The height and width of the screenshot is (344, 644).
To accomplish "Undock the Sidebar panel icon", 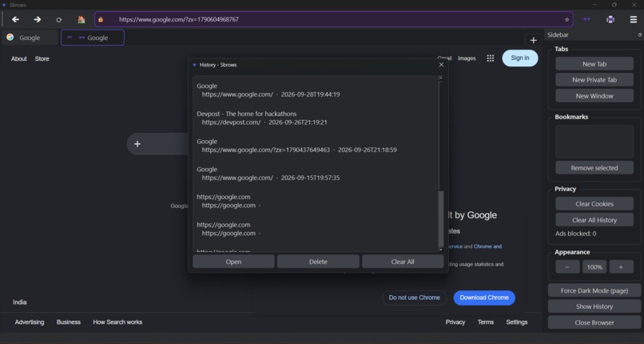I will (639, 35).
